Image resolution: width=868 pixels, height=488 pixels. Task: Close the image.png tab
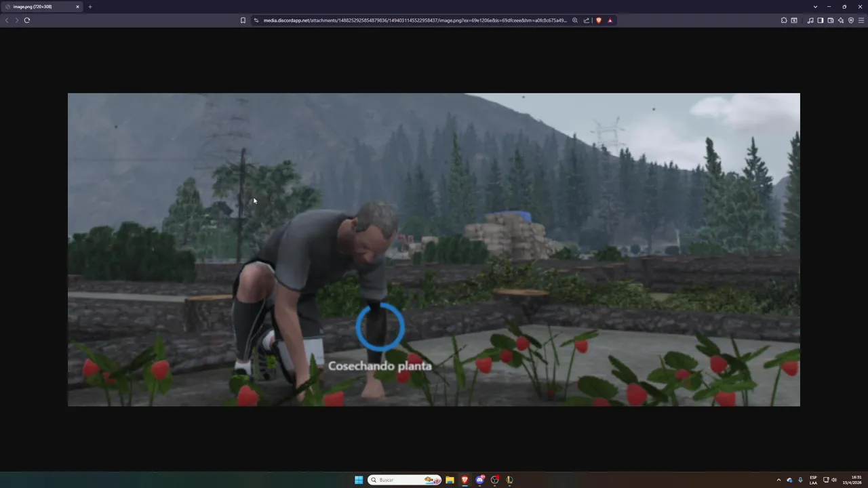pos(77,7)
